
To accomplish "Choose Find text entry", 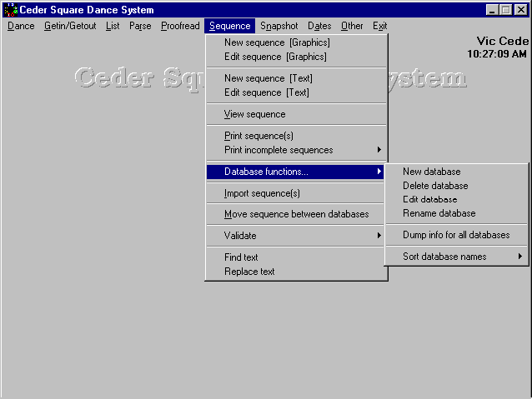I will coord(295,257).
